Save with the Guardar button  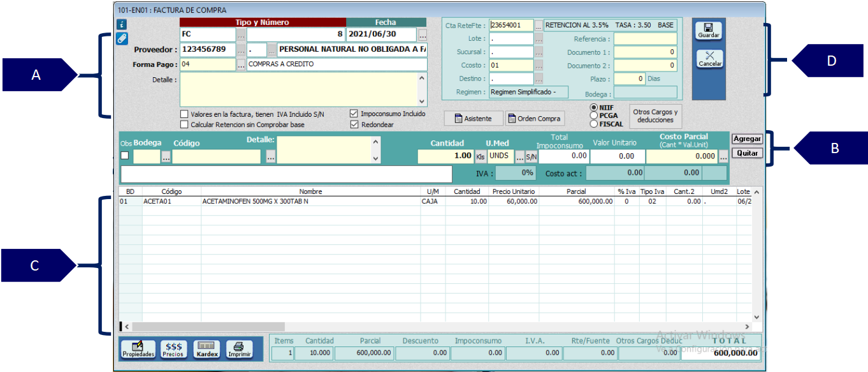tap(709, 31)
